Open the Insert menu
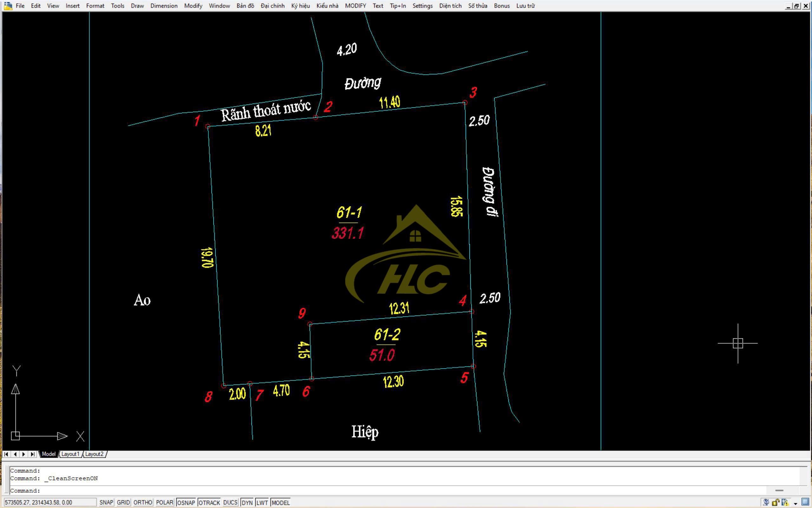This screenshot has width=812, height=508. pyautogui.click(x=72, y=6)
